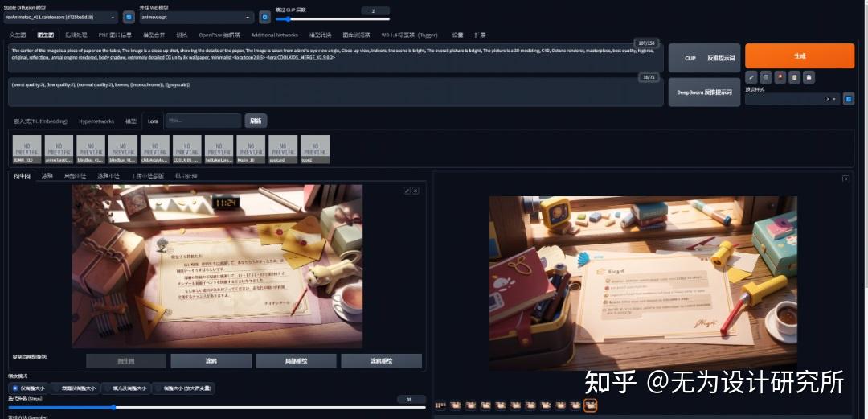868x419 pixels.
Task: Toggle extra networks with the red card icon
Action: tap(780, 77)
